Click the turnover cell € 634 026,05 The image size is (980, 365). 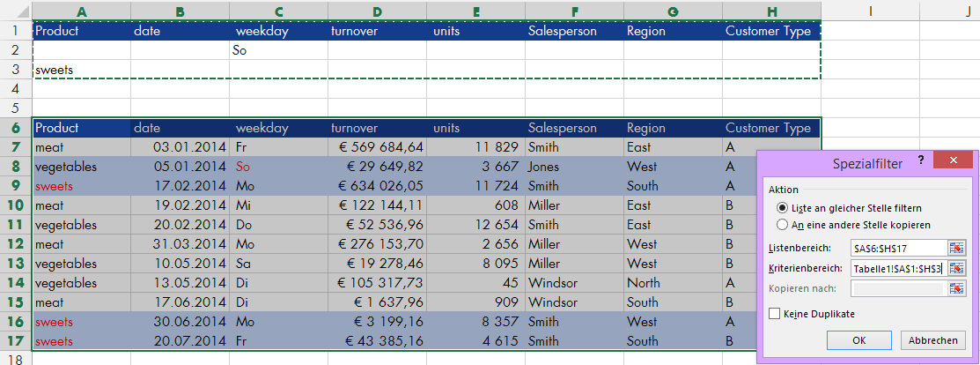click(377, 186)
